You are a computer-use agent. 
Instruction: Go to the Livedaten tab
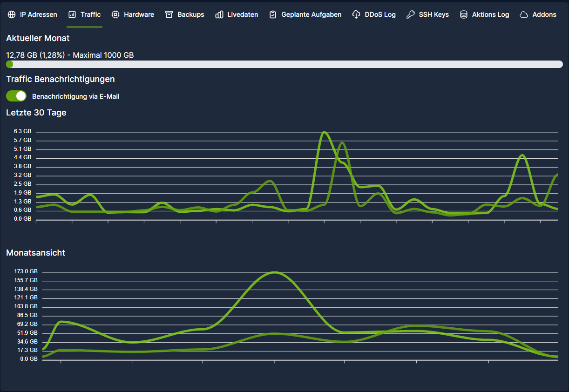237,14
